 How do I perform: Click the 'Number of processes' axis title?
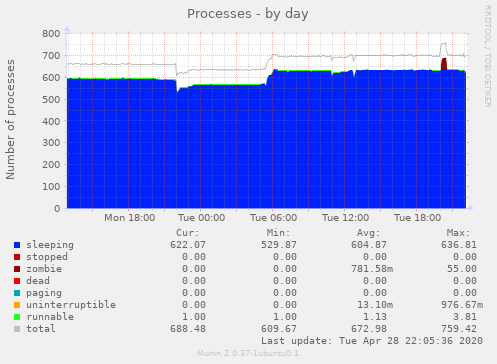point(10,119)
